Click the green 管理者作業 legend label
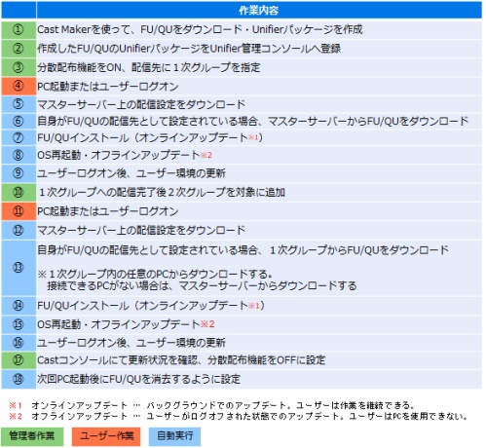The image size is (486, 448). pos(32,436)
